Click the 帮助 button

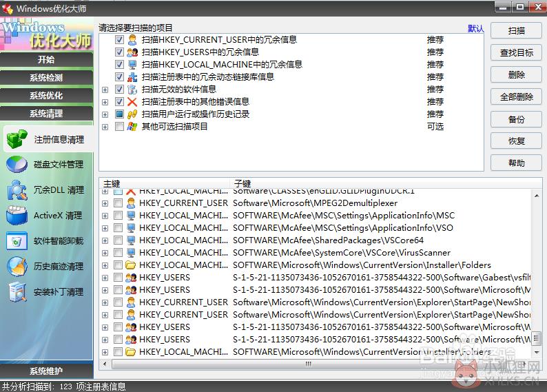pyautogui.click(x=516, y=163)
